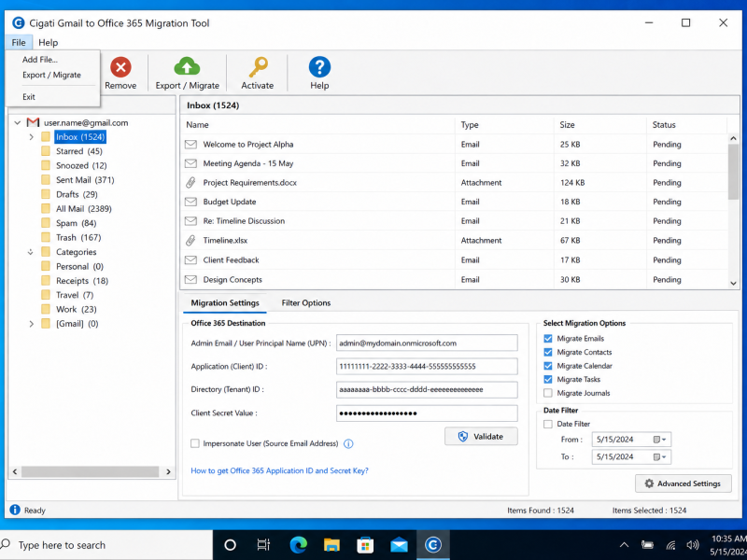The width and height of the screenshot is (747, 560).
Task: Enable the Date Filter checkbox
Action: 548,424
